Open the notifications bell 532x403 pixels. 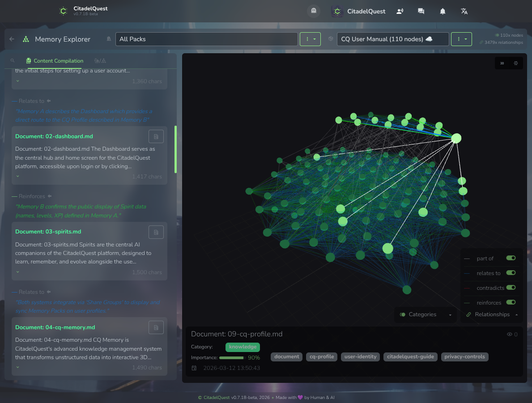(x=443, y=11)
